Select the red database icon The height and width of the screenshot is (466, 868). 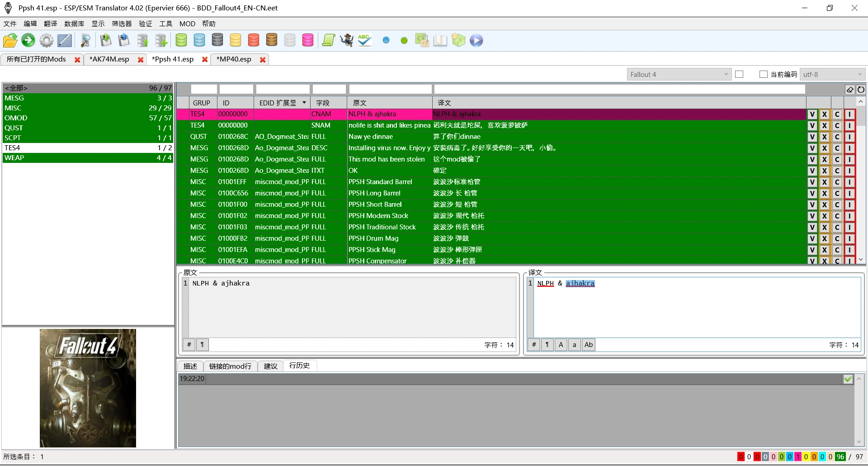pos(254,40)
